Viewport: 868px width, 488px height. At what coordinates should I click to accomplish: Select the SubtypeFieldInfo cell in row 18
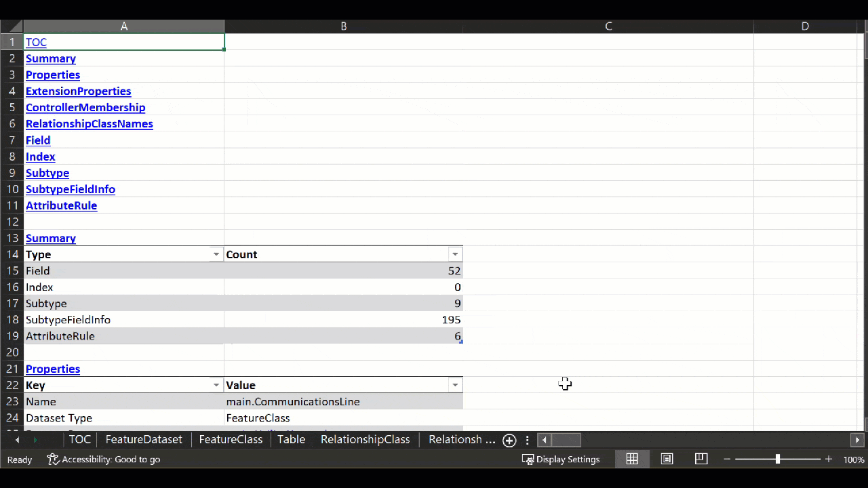(x=124, y=320)
